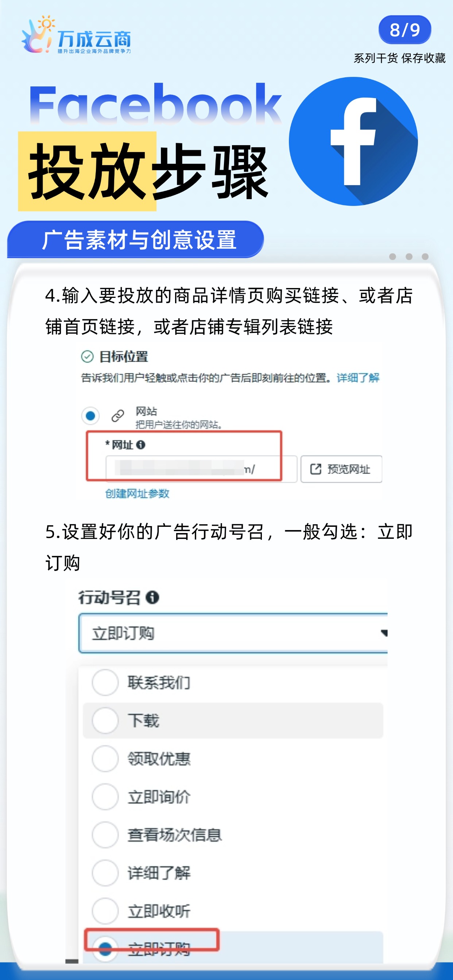Select the 立即订购 option in list
This screenshot has width=453, height=980.
pos(233,947)
